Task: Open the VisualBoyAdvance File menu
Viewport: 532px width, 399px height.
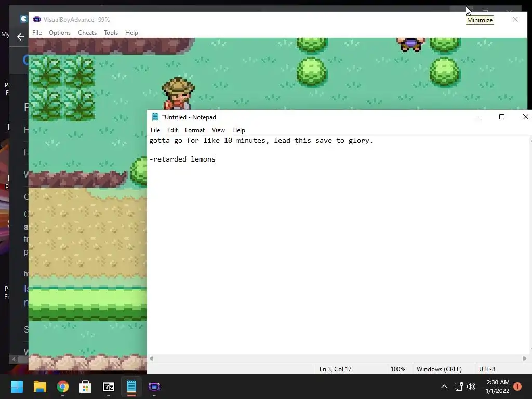Action: pyautogui.click(x=37, y=33)
